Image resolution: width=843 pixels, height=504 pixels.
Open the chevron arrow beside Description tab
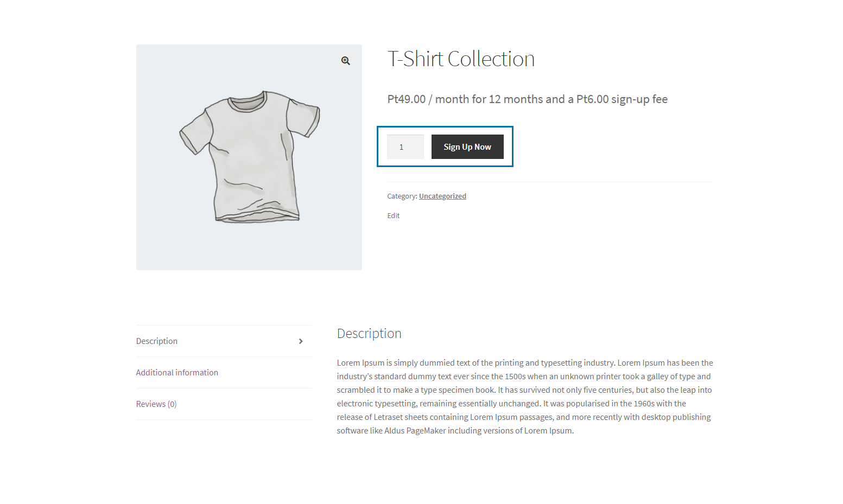[301, 341]
